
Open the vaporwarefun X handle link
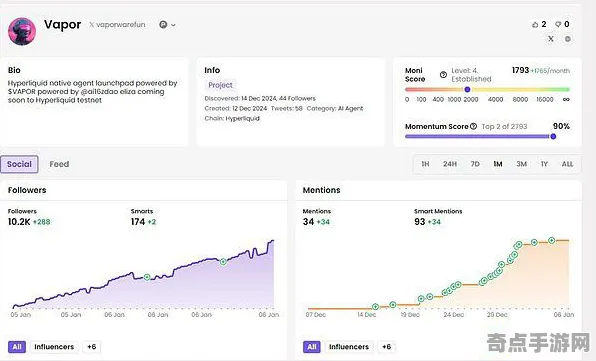(117, 25)
